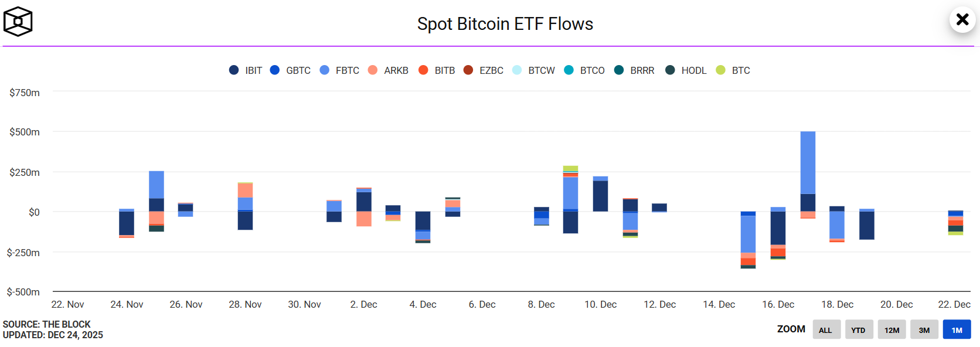Switch to the YTD zoom tab
This screenshot has width=980, height=347.
(x=859, y=329)
